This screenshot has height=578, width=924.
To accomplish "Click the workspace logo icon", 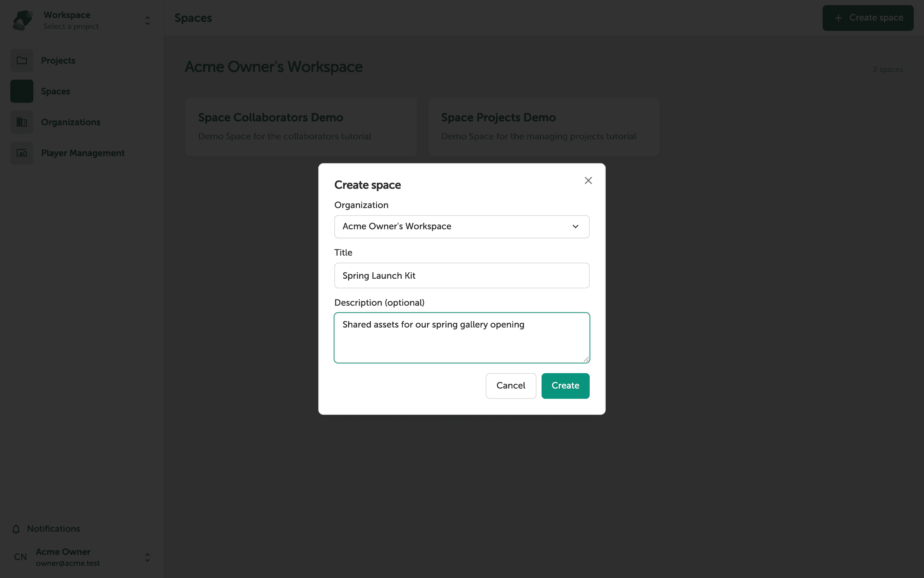I will tap(22, 20).
